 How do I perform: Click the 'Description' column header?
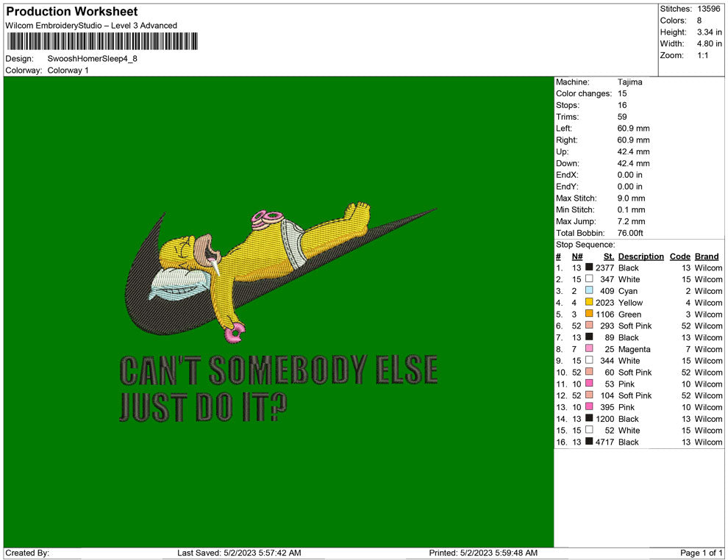click(x=641, y=256)
